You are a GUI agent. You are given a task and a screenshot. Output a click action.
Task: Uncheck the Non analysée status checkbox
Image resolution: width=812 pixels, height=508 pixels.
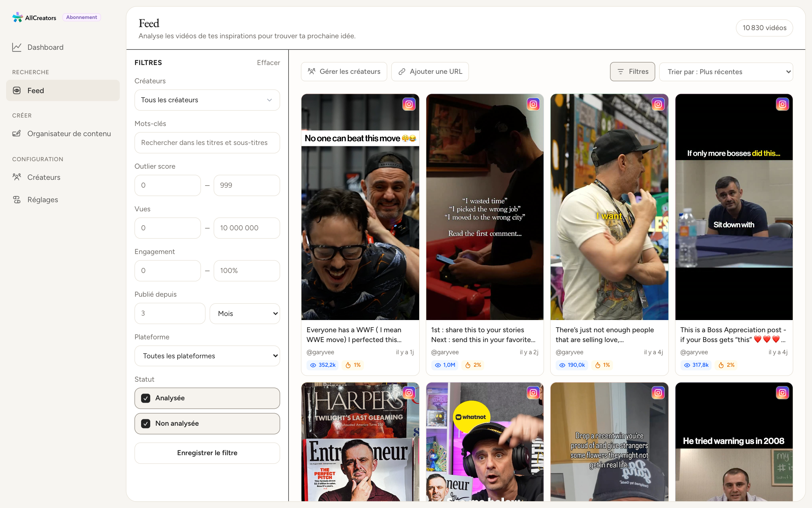coord(146,424)
